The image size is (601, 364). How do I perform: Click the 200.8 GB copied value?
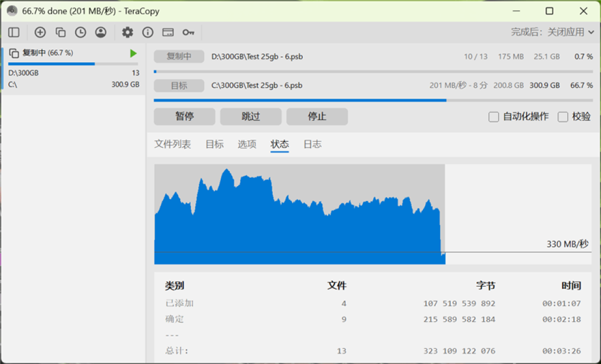tap(508, 86)
